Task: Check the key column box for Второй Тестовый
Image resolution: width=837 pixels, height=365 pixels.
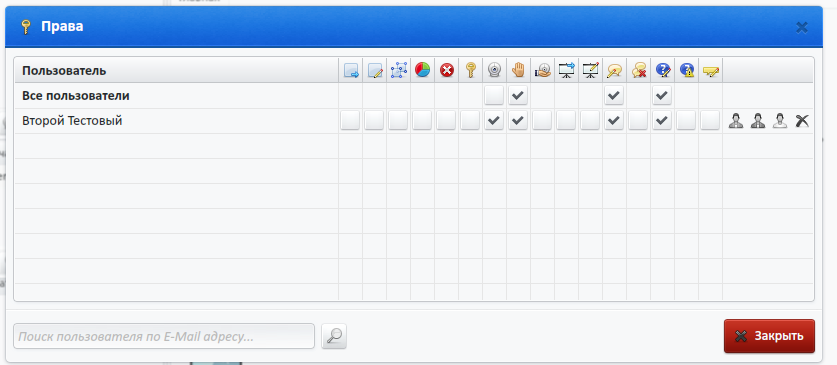Action: point(470,121)
